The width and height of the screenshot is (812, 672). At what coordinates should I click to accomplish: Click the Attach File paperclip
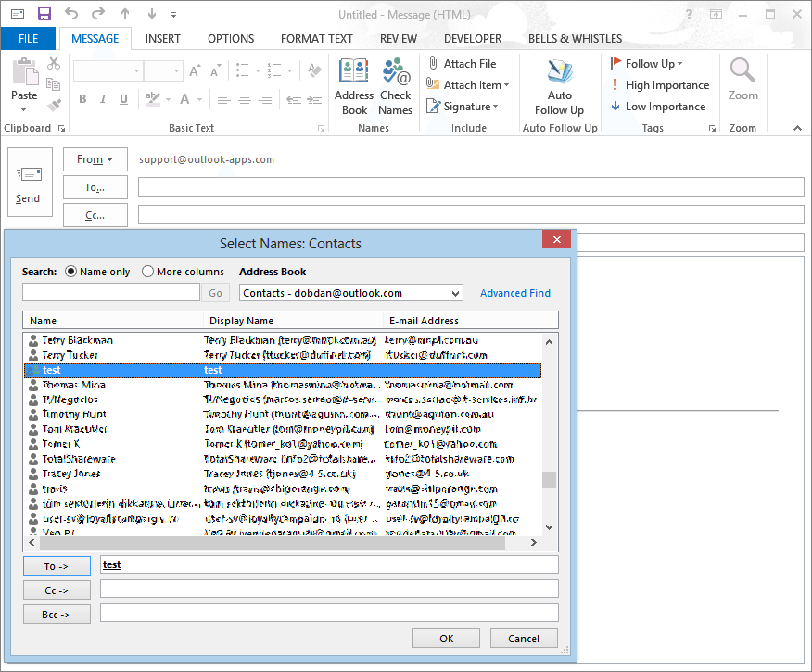point(434,63)
